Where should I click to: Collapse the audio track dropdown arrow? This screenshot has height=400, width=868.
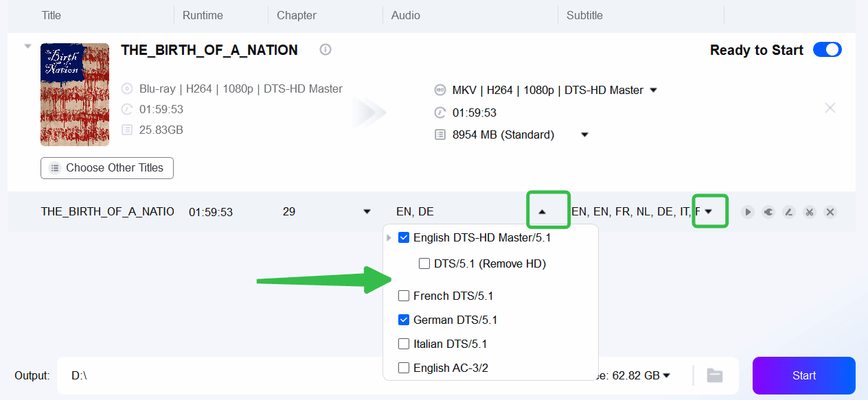click(542, 212)
